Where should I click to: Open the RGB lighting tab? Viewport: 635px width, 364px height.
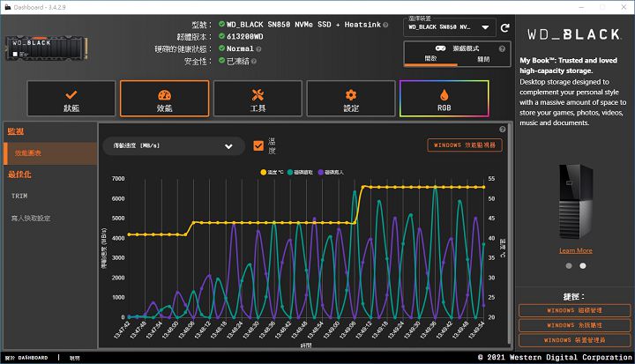444,104
